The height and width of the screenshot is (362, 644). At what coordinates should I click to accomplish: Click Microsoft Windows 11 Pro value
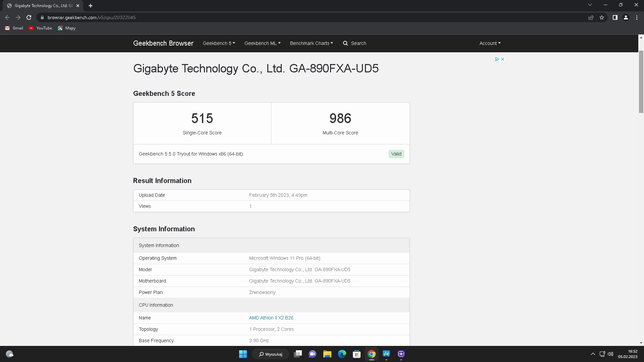point(284,258)
